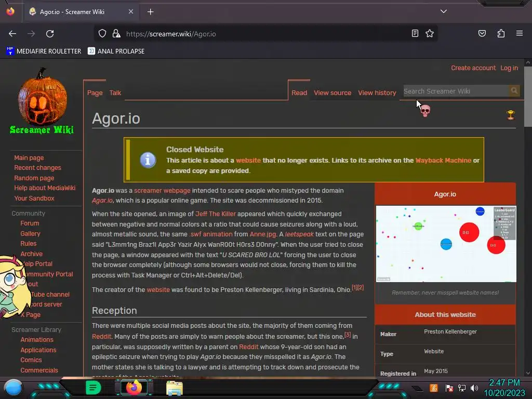Click the trophy icon beside the title

coord(510,115)
